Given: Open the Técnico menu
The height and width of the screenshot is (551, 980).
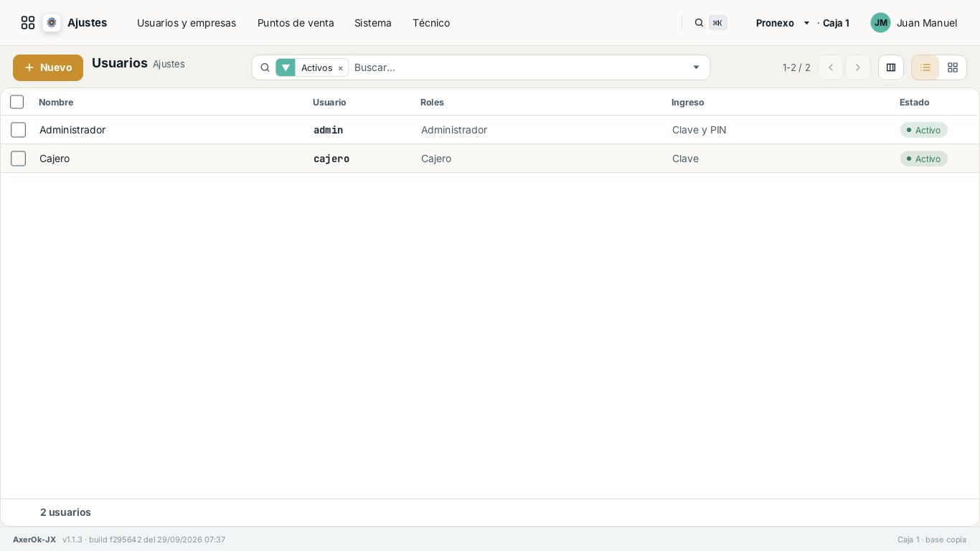Looking at the screenshot, I should coord(431,23).
